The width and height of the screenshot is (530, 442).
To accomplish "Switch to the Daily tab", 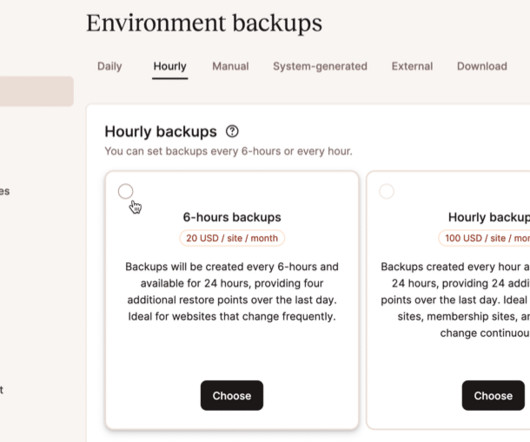I will click(110, 66).
